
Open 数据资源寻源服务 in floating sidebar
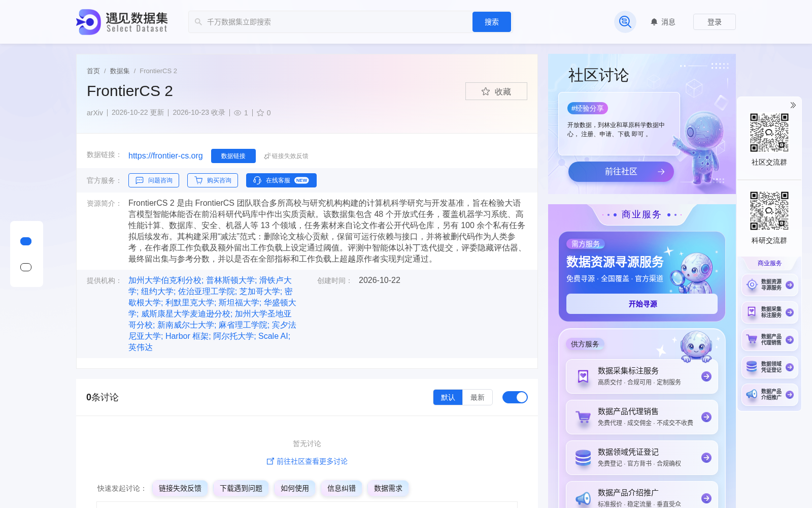point(770,285)
